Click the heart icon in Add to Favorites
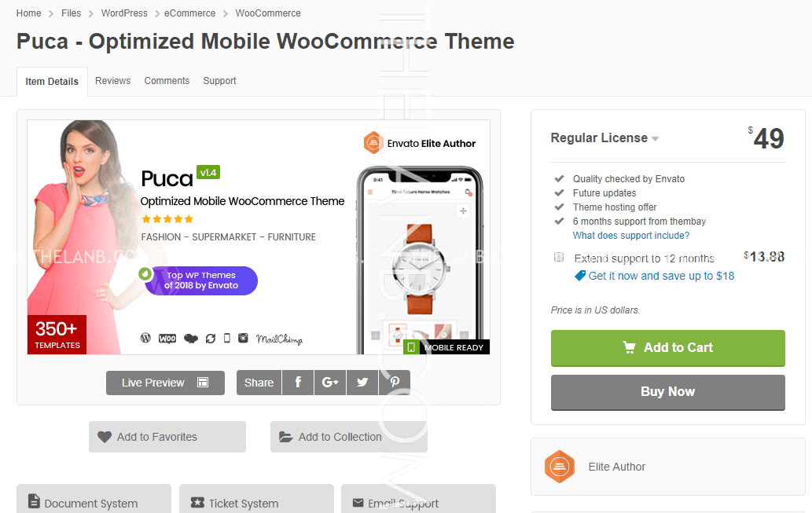 (104, 437)
